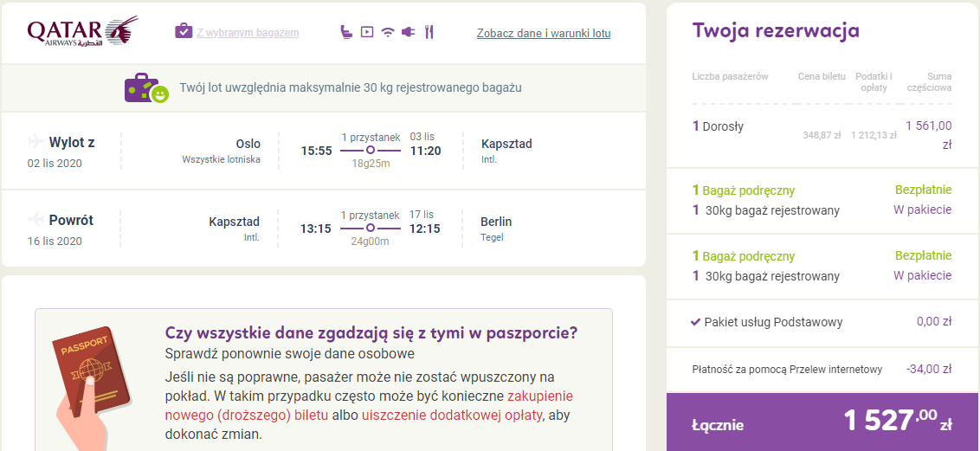Click the 15:55 departure time
This screenshot has height=451, width=980.
[316, 151]
